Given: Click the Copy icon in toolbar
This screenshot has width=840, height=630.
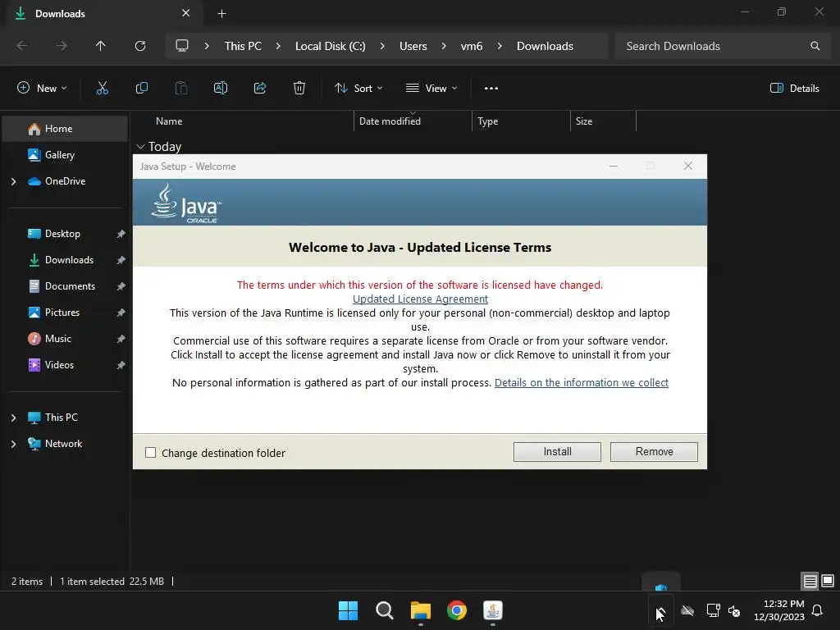Looking at the screenshot, I should pyautogui.click(x=142, y=89).
